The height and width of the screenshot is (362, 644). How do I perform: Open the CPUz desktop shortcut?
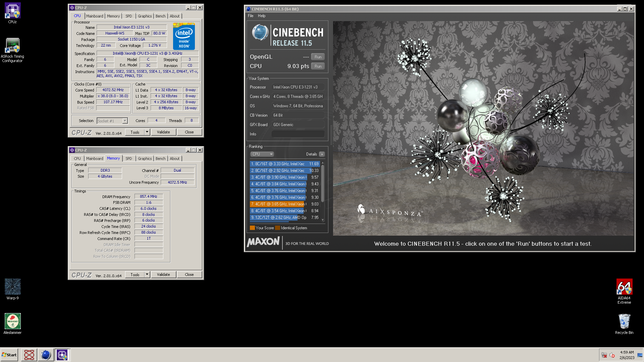pos(12,13)
